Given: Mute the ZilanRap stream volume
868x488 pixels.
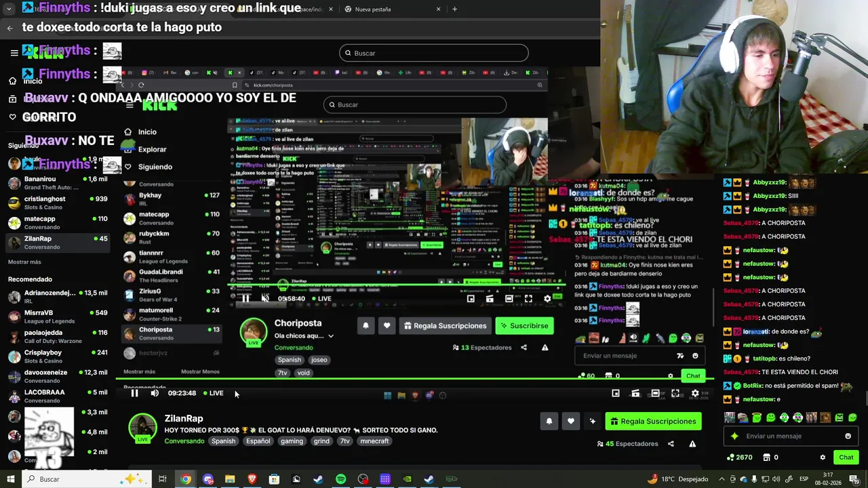Looking at the screenshot, I should pos(155,393).
